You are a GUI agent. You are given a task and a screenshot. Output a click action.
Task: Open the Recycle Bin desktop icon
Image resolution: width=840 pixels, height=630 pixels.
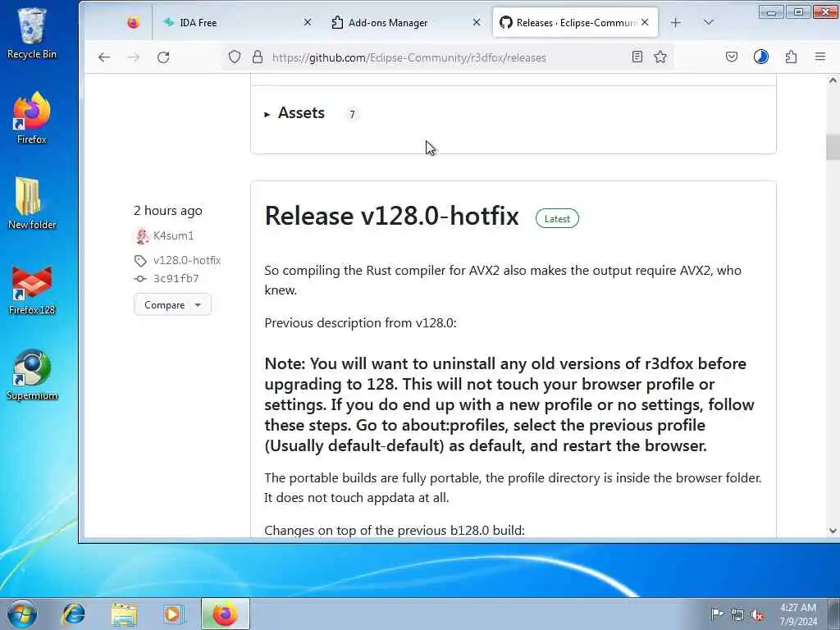pyautogui.click(x=32, y=33)
